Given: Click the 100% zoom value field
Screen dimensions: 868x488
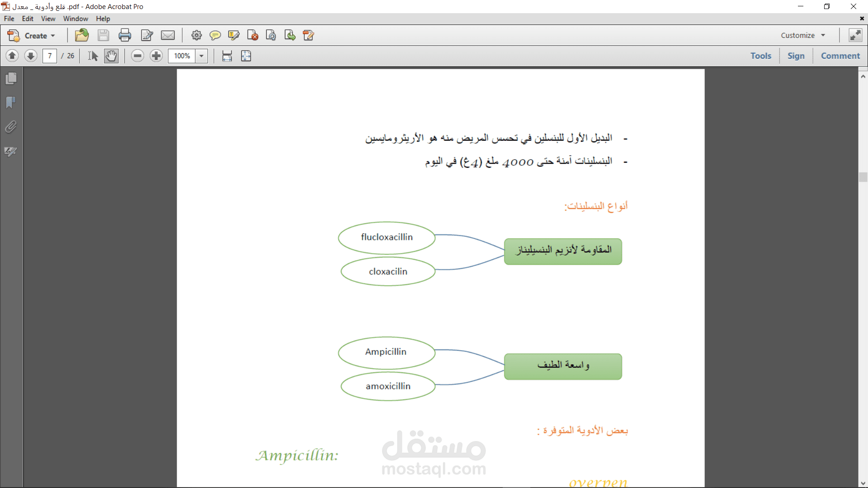Looking at the screenshot, I should coord(182,56).
